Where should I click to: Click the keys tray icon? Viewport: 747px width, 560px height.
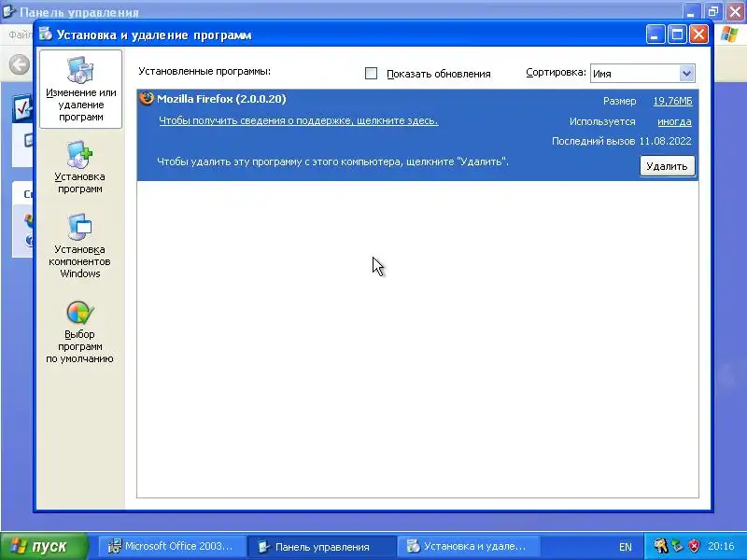pos(661,546)
